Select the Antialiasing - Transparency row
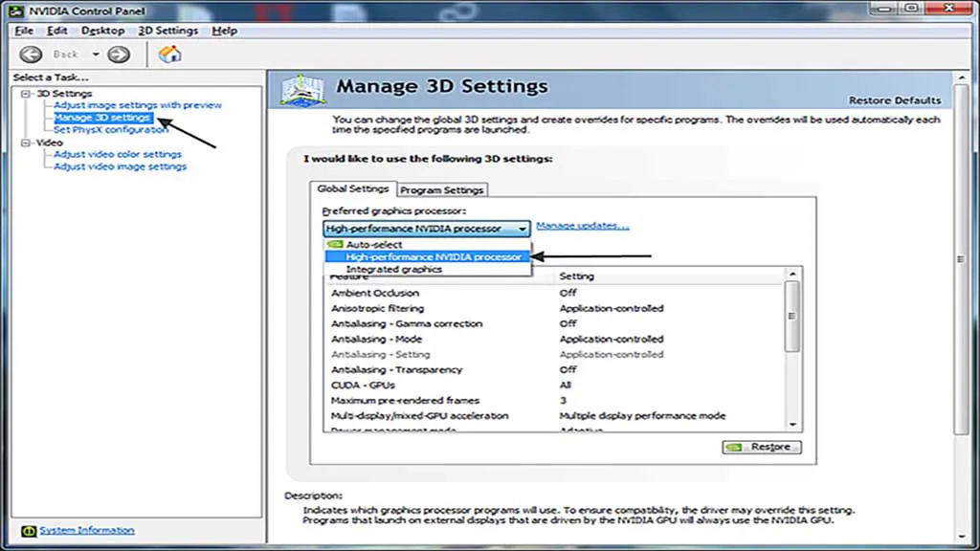Image resolution: width=980 pixels, height=551 pixels. pos(554,370)
